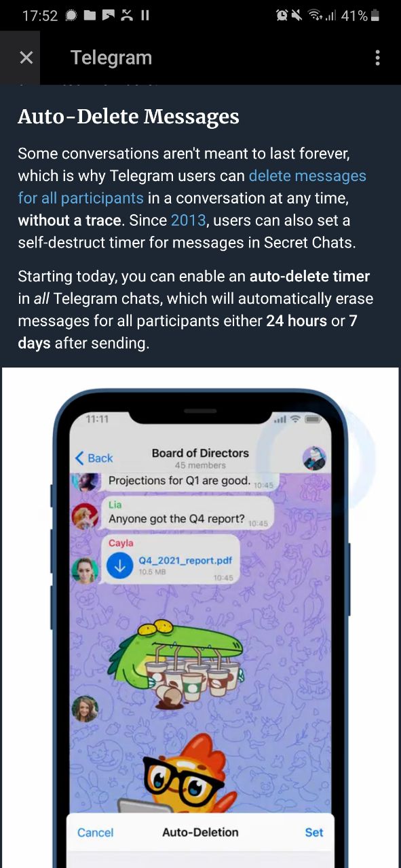Tap avatar beside the crocodile sticker
The height and width of the screenshot is (868, 401).
[85, 709]
